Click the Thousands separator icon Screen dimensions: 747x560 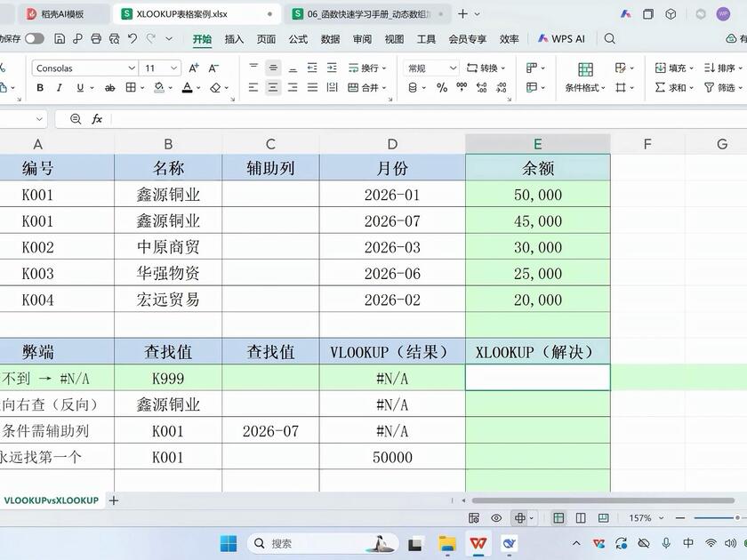pos(462,87)
